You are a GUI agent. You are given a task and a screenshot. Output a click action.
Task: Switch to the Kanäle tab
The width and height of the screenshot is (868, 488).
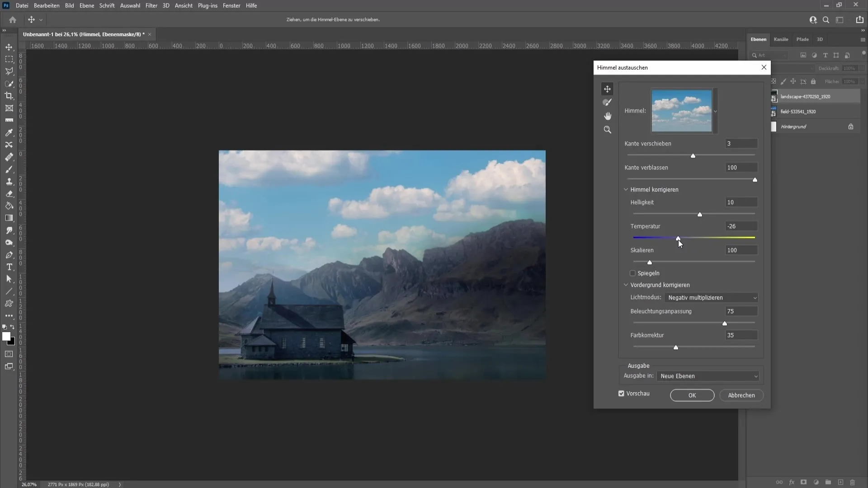tap(781, 39)
